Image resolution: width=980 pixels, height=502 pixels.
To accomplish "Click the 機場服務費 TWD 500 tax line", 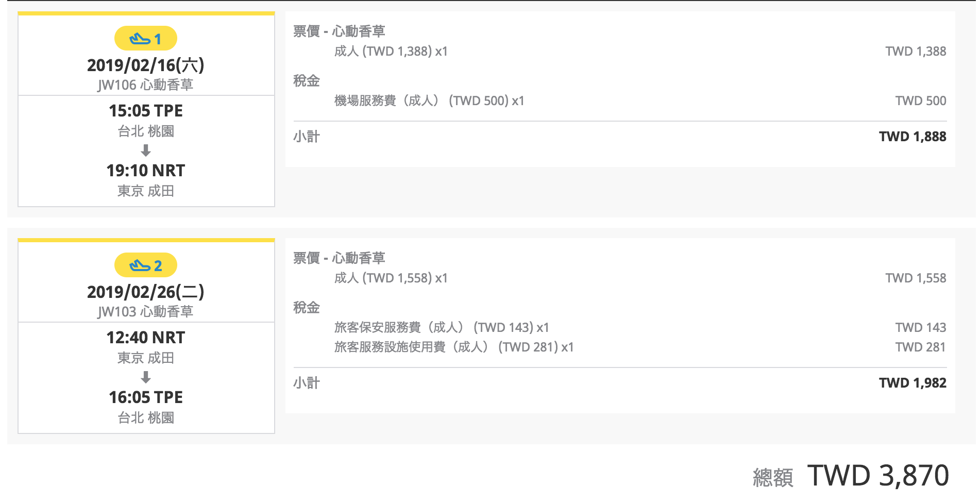I will pos(640,101).
